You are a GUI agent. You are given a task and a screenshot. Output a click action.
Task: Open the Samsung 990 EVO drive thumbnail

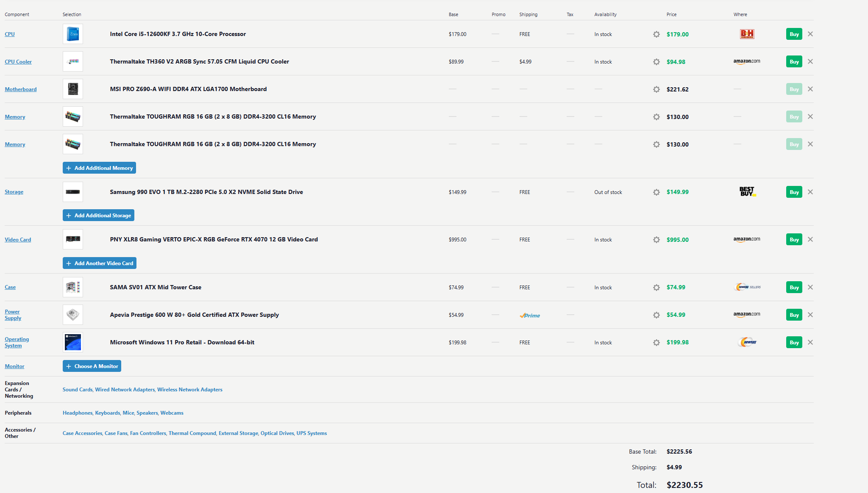point(73,192)
